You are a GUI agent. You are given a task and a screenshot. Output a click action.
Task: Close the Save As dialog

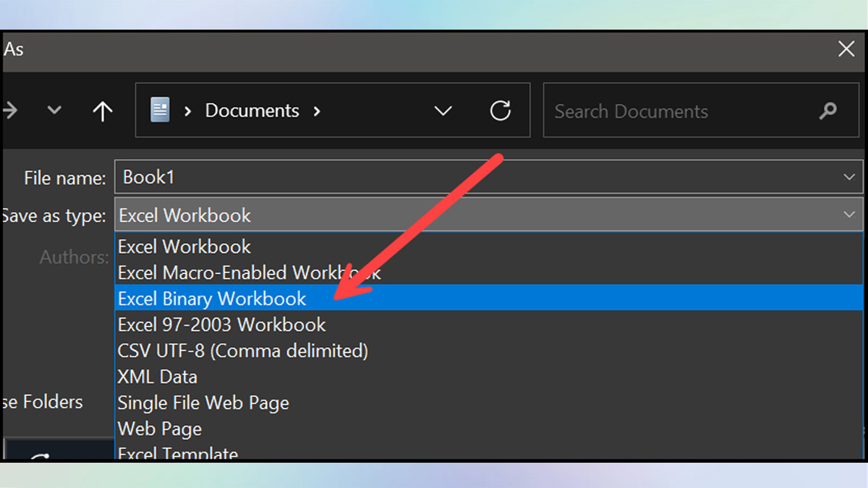(846, 49)
